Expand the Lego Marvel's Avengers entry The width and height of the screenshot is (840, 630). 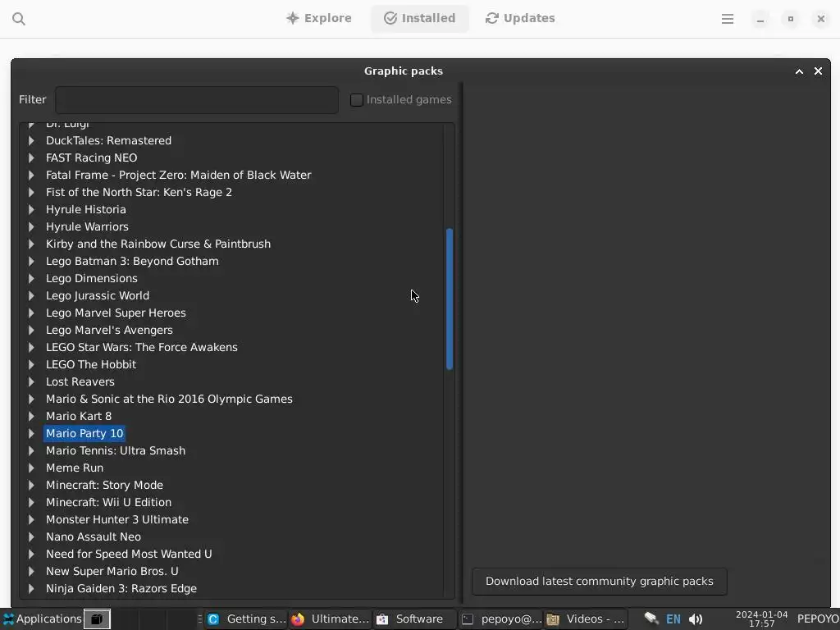31,330
